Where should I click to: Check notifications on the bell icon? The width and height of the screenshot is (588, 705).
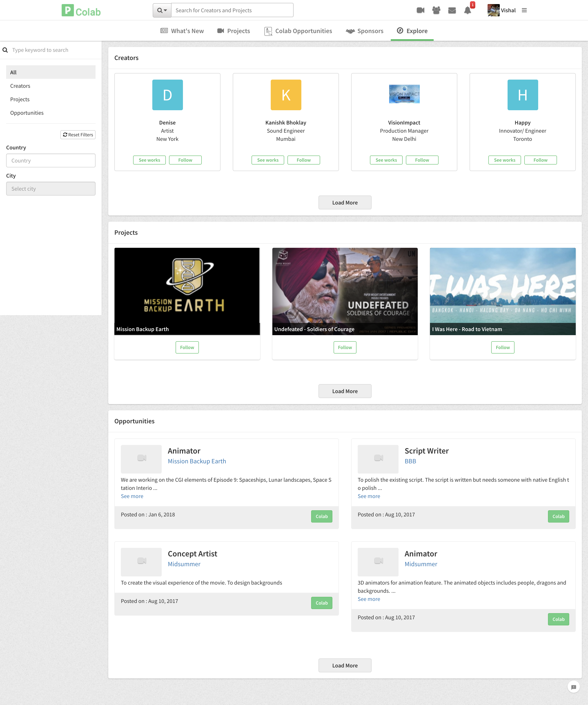pyautogui.click(x=468, y=10)
